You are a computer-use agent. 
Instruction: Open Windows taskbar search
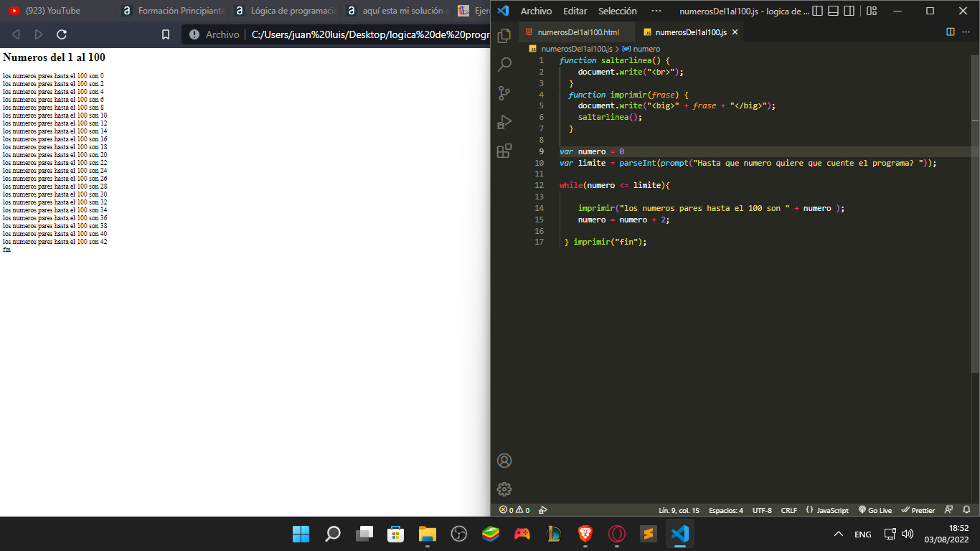click(x=333, y=534)
